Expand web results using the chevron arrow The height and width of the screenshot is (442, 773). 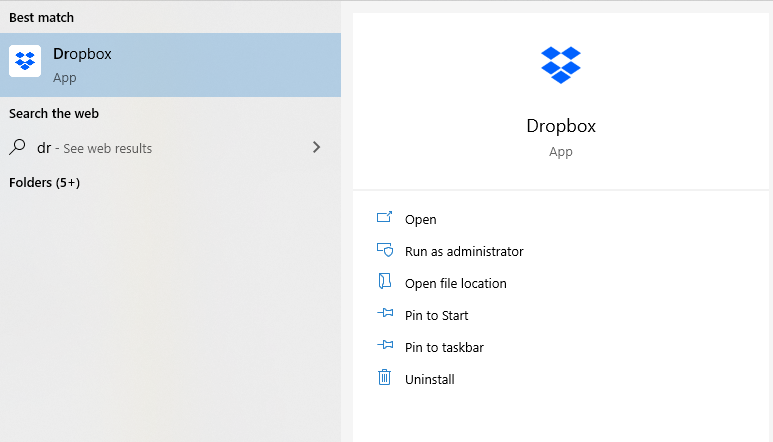317,147
